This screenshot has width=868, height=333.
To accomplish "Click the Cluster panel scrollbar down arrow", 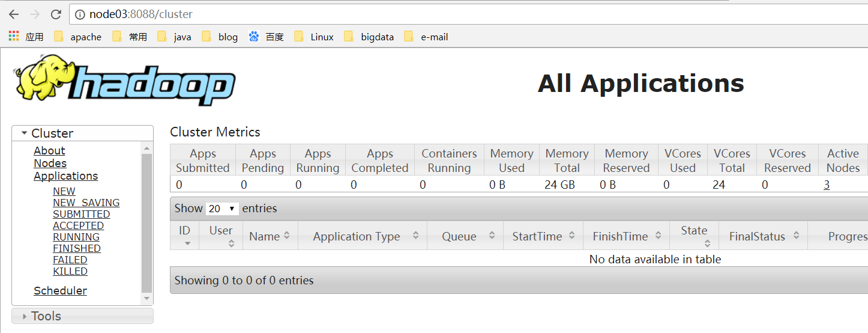I will tap(147, 299).
